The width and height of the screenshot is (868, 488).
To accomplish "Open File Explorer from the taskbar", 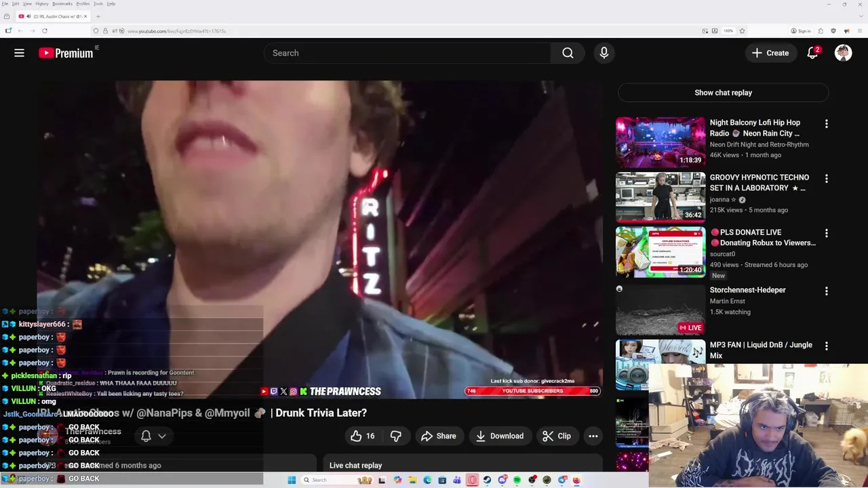I will click(412, 480).
